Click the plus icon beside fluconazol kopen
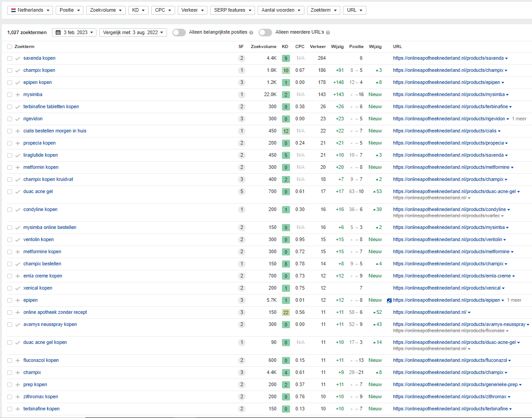This screenshot has height=418, width=532. [18, 361]
